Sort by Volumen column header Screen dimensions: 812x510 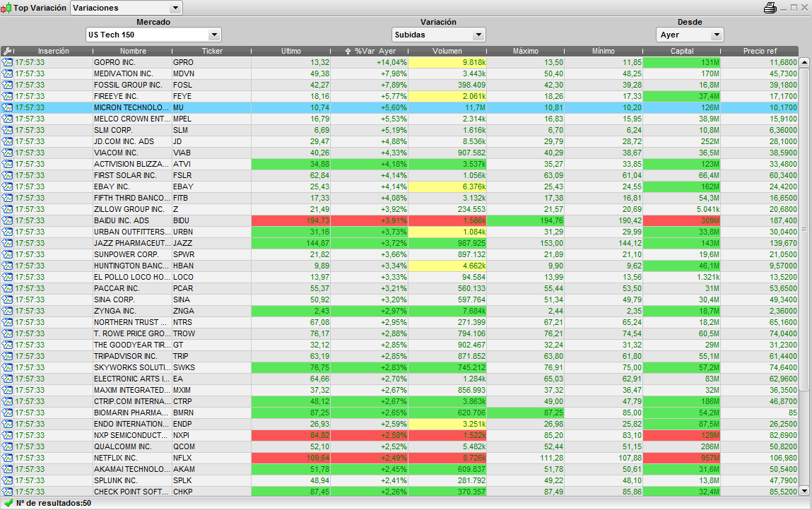click(x=447, y=52)
